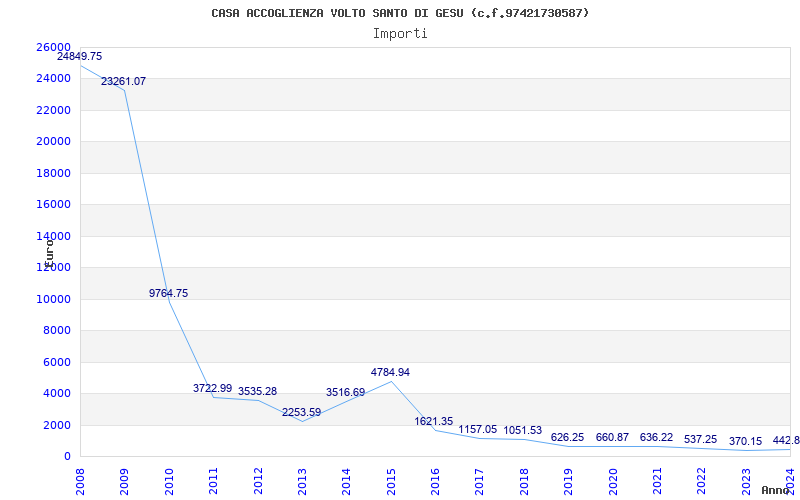Viewport: 800px width, 500px height.
Task: Click the 9764.75 value label
Action: click(x=168, y=293)
